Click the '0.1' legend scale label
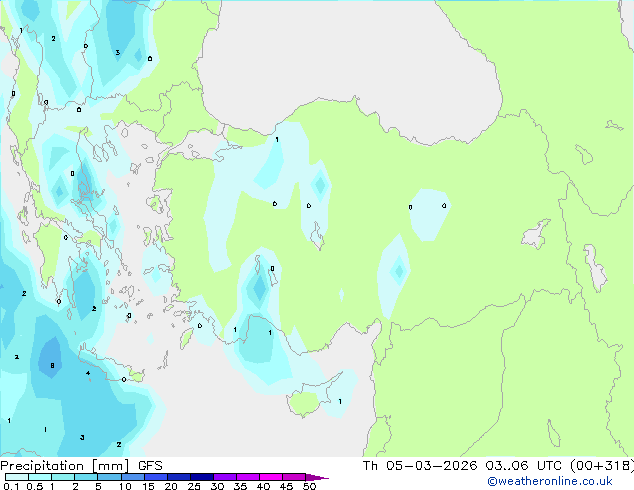 pyautogui.click(x=11, y=486)
